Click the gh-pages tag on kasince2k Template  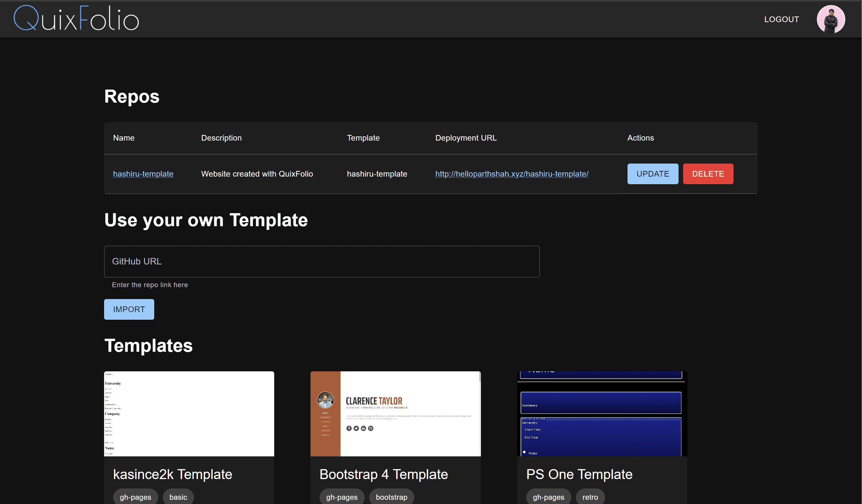point(136,497)
